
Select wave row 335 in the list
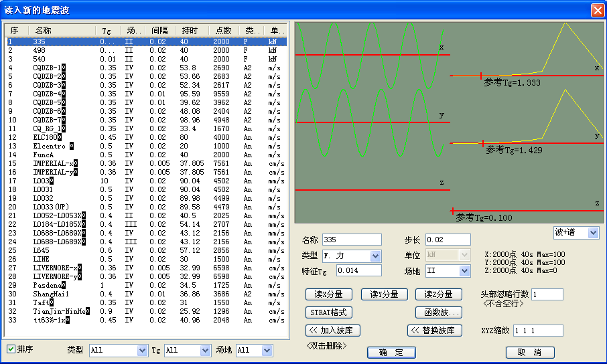coord(147,41)
